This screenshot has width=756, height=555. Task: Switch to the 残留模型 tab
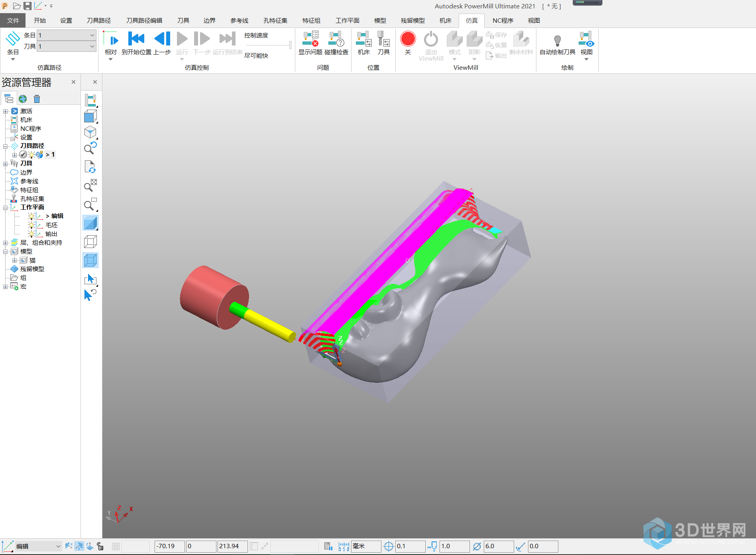(x=412, y=20)
